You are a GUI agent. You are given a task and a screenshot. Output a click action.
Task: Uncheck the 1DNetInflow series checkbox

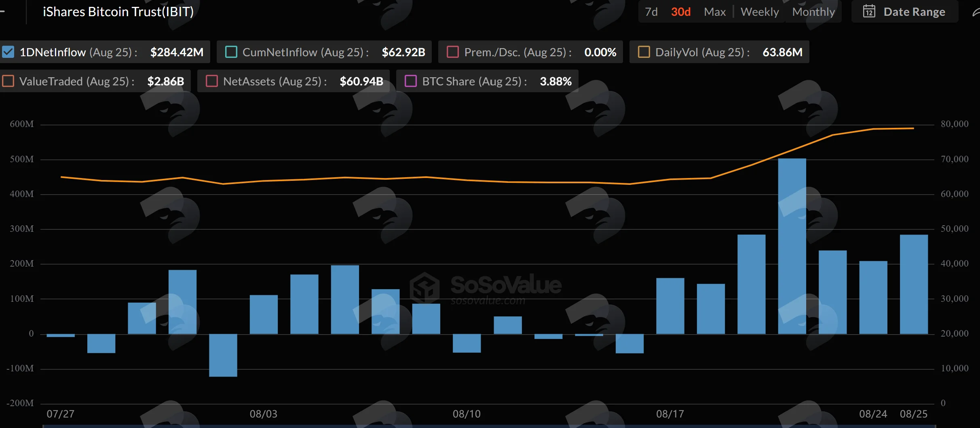(8, 52)
